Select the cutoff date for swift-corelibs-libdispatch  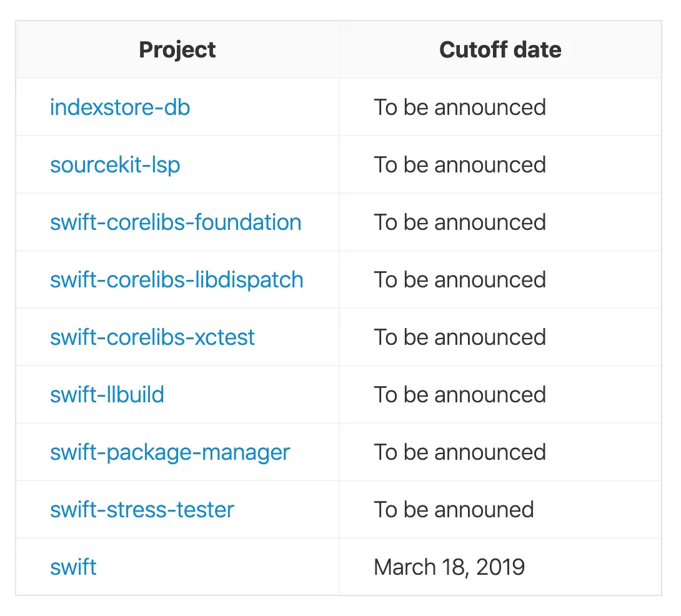coord(460,280)
